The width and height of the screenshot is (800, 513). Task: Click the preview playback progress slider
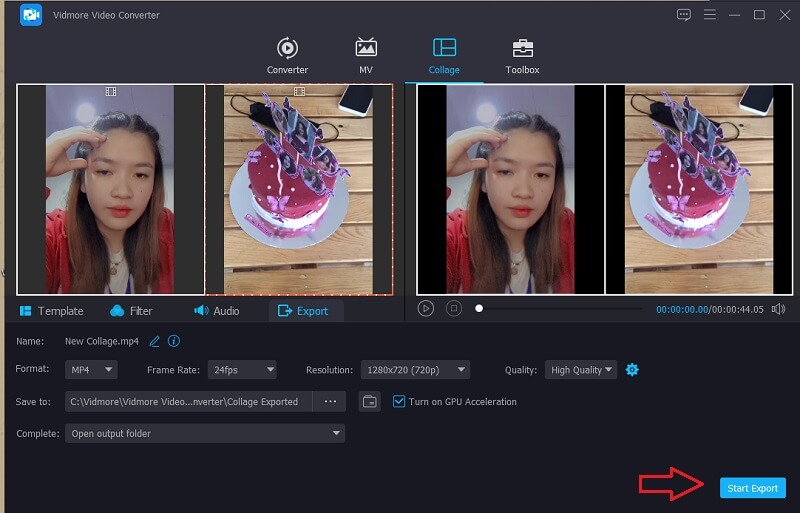pyautogui.click(x=560, y=309)
